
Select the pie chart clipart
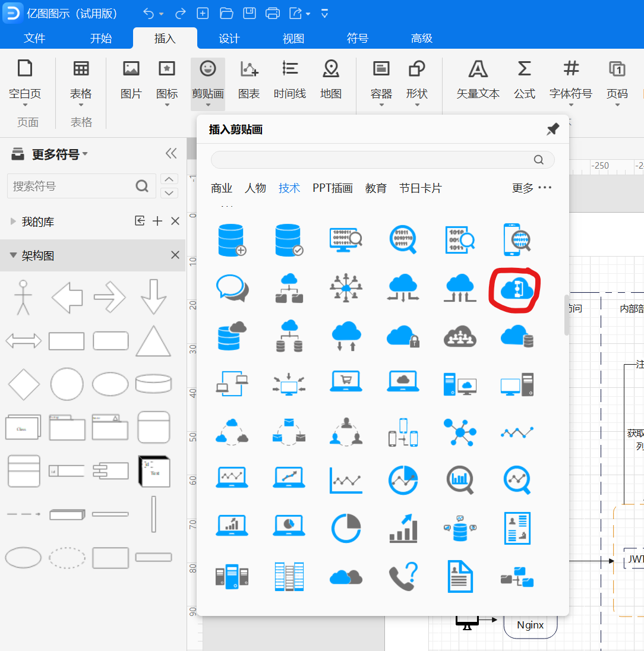point(346,528)
